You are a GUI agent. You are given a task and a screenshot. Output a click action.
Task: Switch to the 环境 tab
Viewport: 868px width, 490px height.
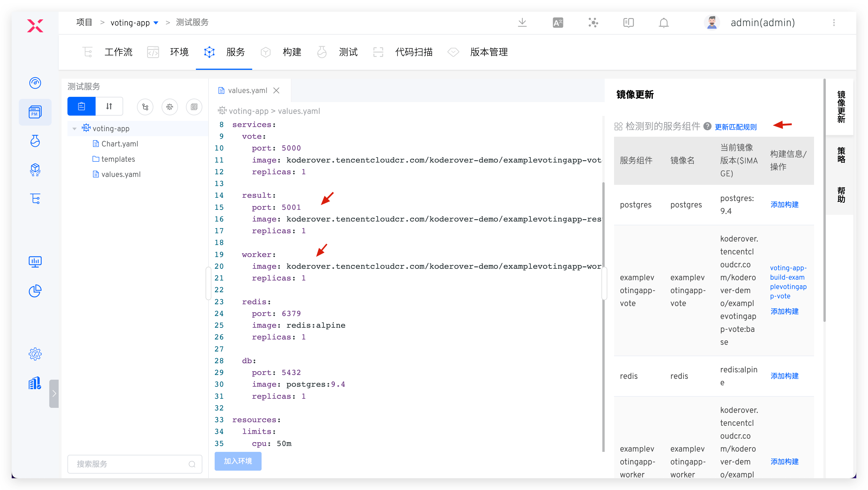[179, 52]
